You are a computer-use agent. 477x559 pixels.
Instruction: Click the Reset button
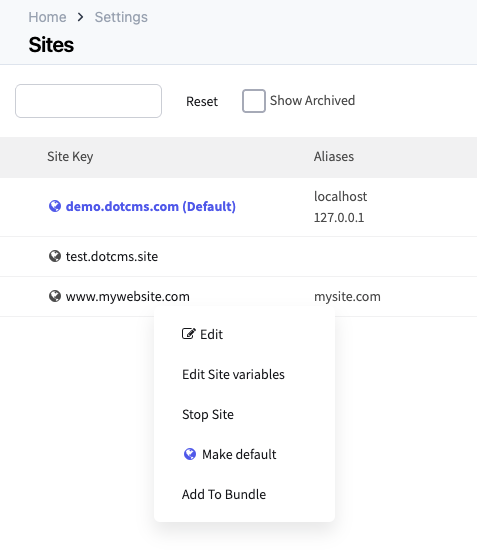(202, 102)
